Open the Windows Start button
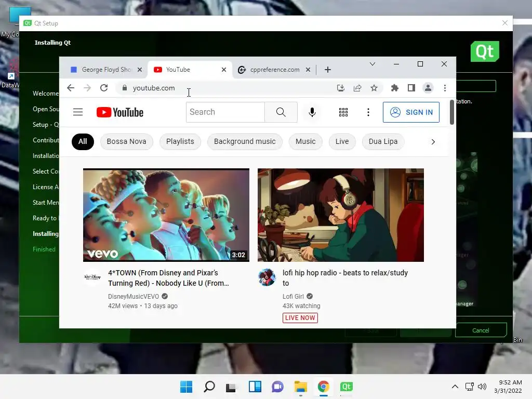The height and width of the screenshot is (399, 532). coord(186,387)
